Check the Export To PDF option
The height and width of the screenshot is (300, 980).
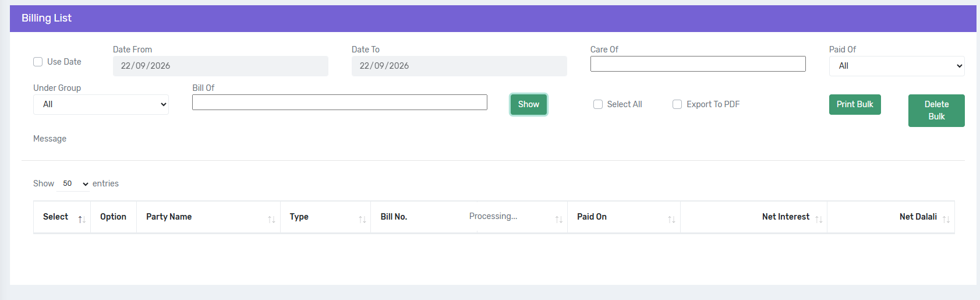pyautogui.click(x=677, y=104)
